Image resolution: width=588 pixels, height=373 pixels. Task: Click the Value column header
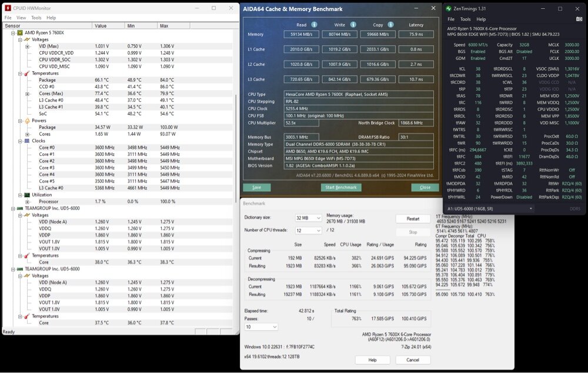(108, 25)
